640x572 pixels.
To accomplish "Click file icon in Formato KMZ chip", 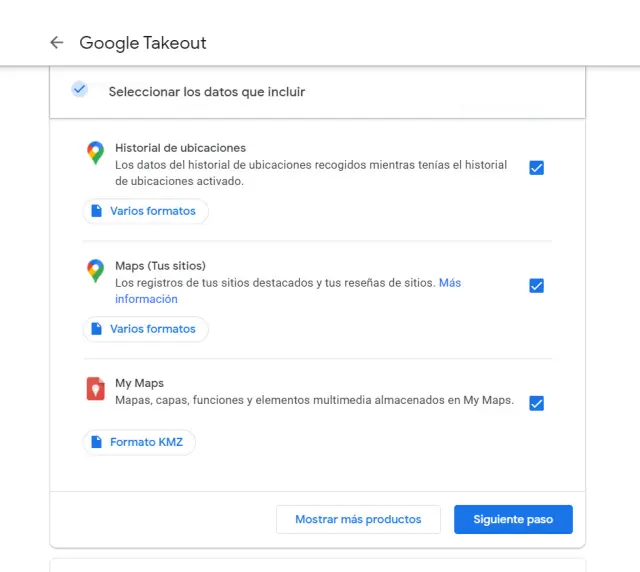I will [97, 442].
